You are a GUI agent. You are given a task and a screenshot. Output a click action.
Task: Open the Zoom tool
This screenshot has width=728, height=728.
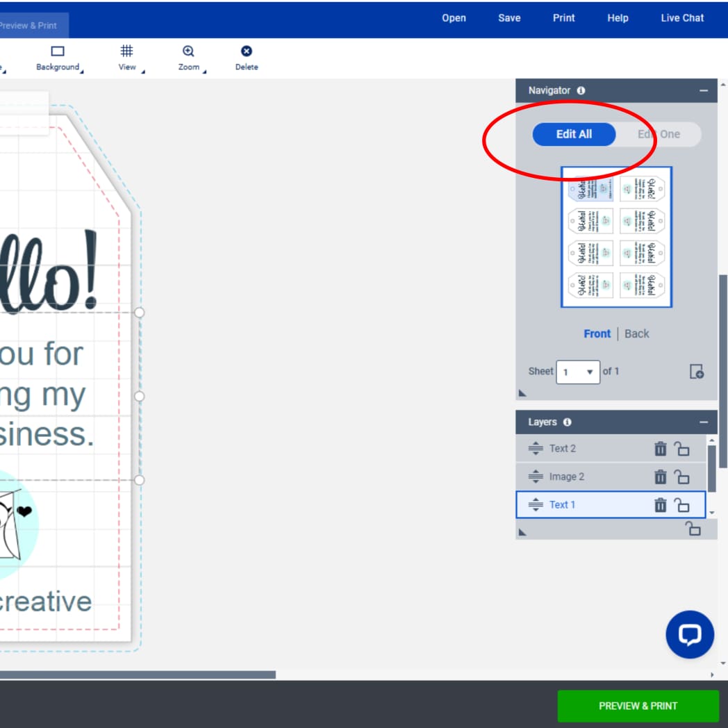tap(188, 58)
